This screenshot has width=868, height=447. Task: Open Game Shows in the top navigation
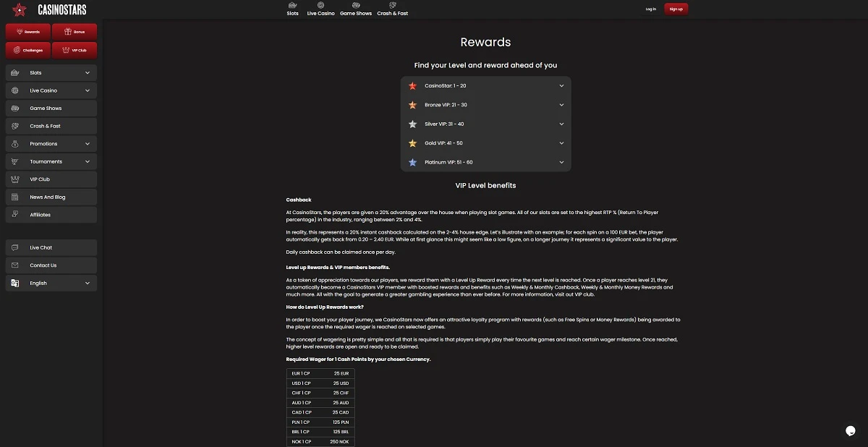click(x=356, y=9)
